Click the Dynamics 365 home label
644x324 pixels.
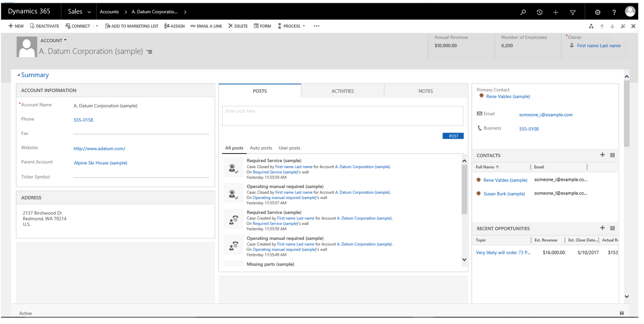click(29, 11)
